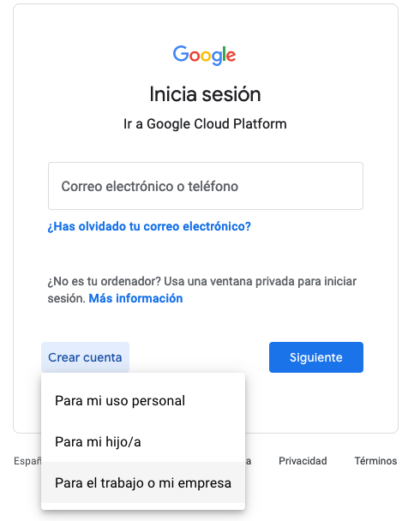Click the red letter e in the logo
This screenshot has width=420, height=521.
pos(231,56)
